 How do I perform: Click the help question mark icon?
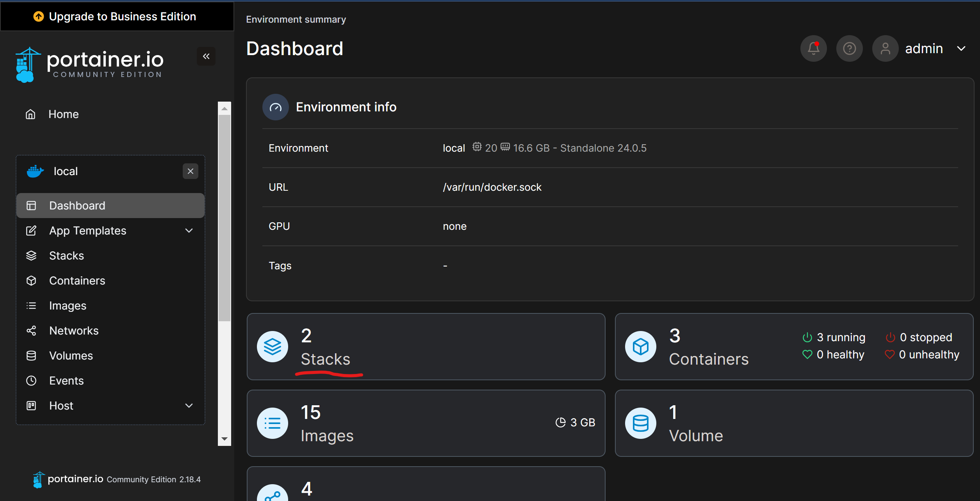(x=850, y=48)
